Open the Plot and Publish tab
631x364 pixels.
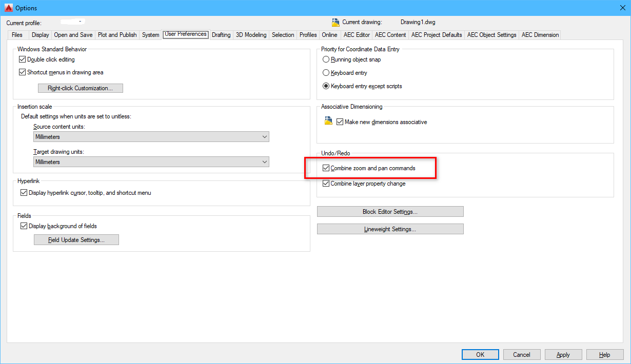pyautogui.click(x=117, y=35)
